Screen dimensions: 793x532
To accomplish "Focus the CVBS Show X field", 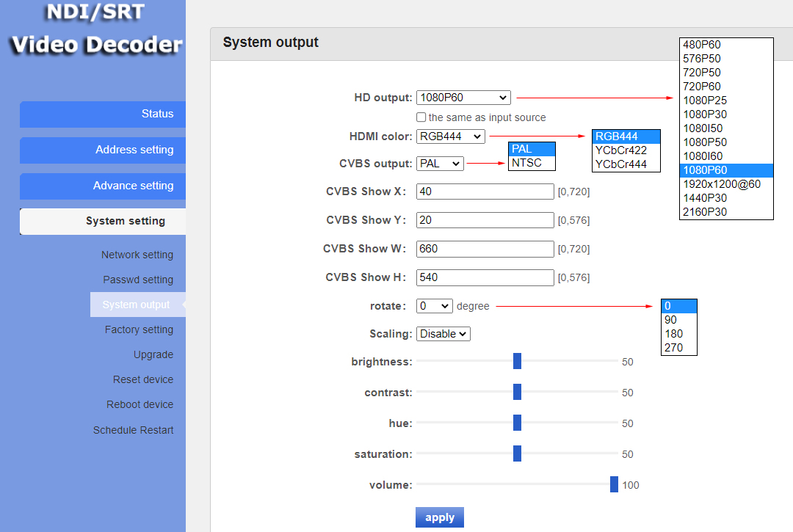I will (x=485, y=192).
